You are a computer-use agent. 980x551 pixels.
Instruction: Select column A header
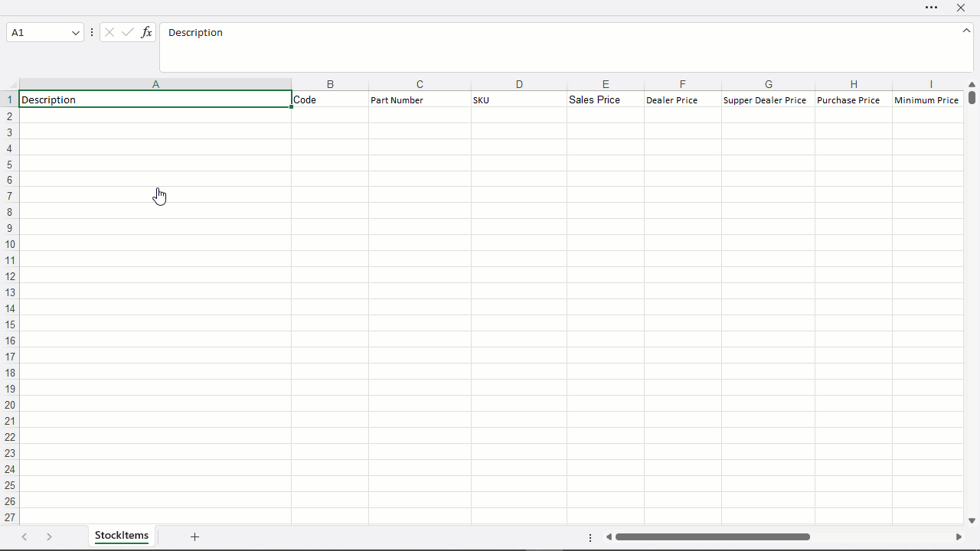coord(155,84)
